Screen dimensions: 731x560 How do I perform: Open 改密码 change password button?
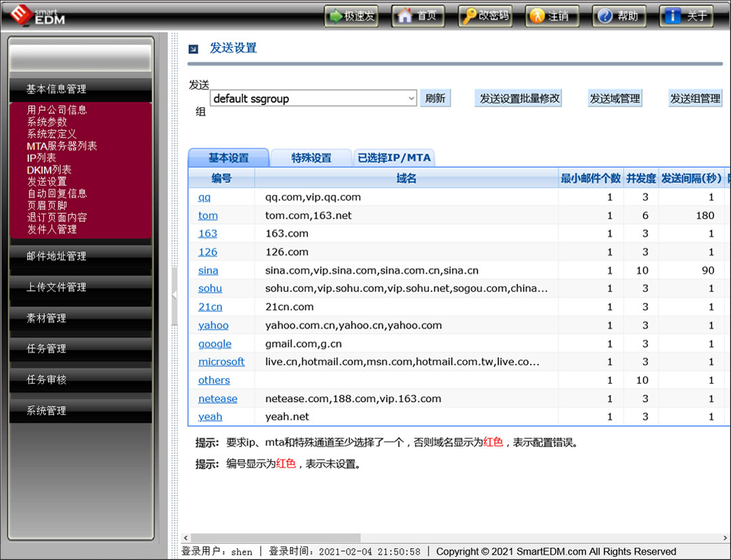485,16
